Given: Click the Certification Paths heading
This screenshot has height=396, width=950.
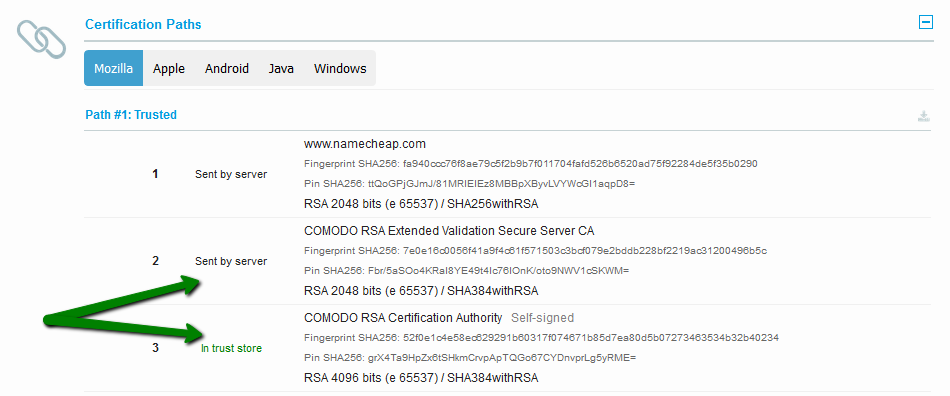Looking at the screenshot, I should point(143,24).
